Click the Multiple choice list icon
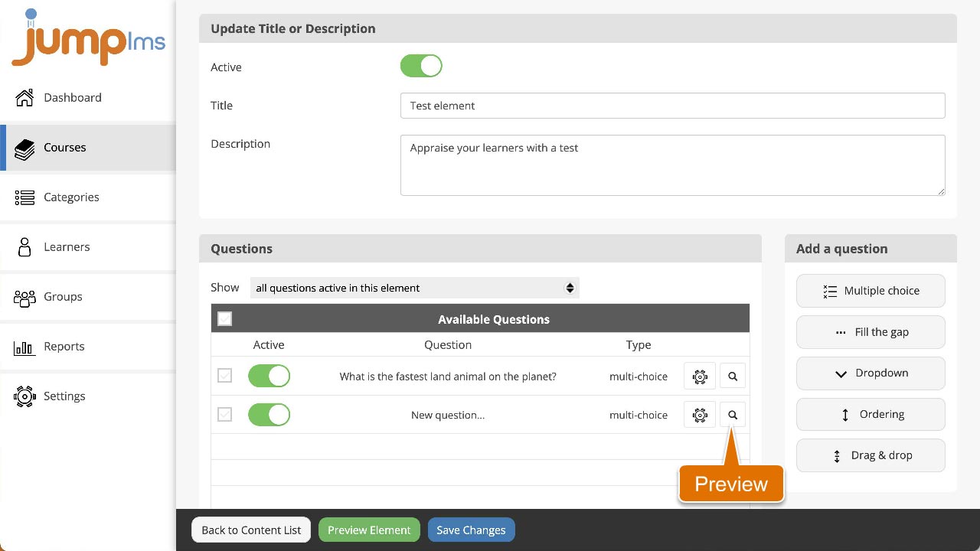 830,292
